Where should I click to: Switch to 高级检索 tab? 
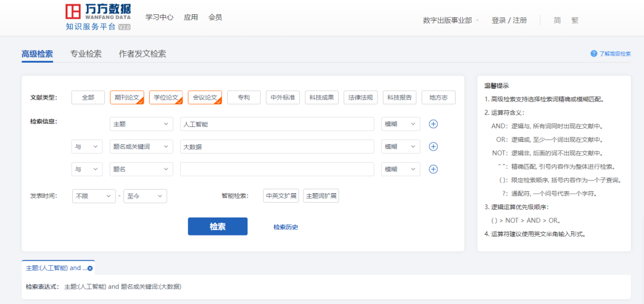tap(38, 54)
